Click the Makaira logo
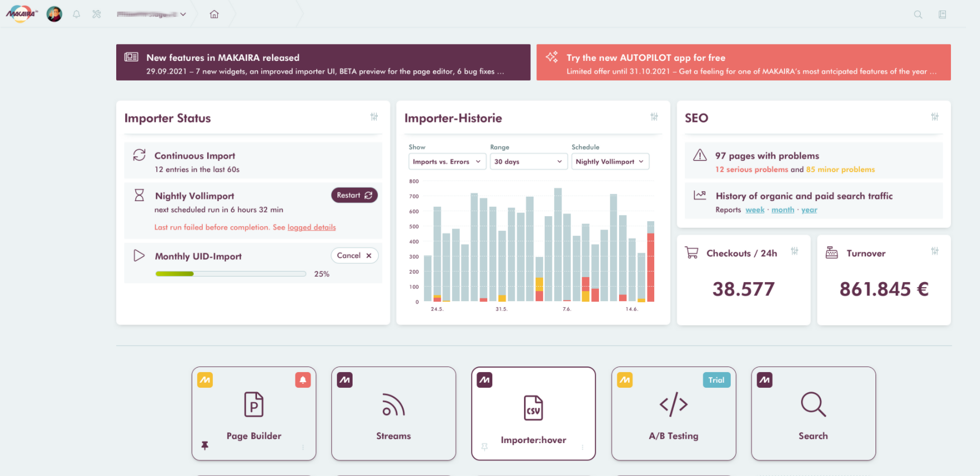The width and height of the screenshot is (980, 476). (21, 14)
